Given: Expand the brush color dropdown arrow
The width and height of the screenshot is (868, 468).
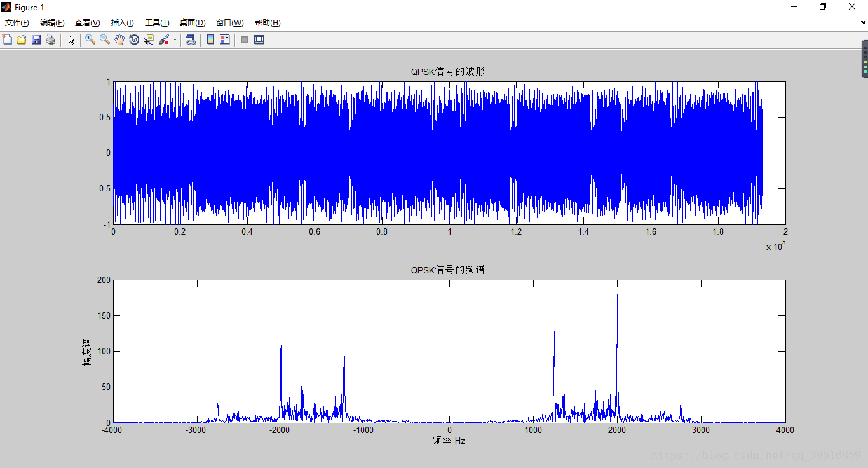Looking at the screenshot, I should point(175,39).
